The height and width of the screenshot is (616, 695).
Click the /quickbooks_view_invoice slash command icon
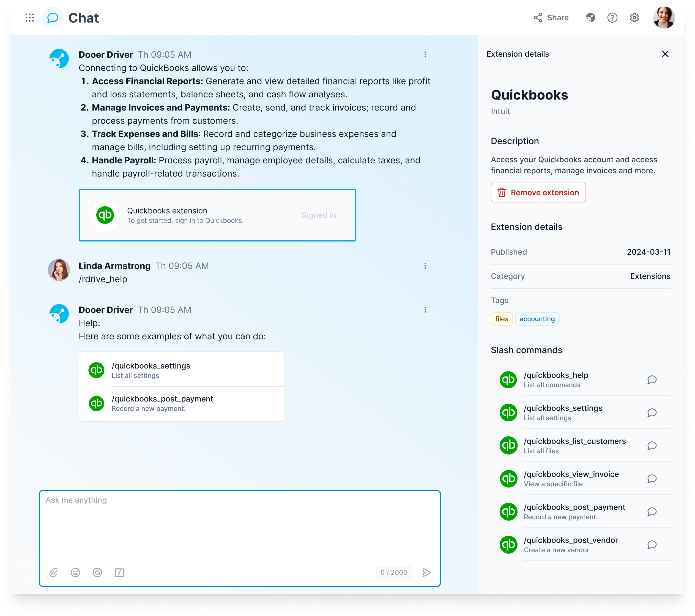point(509,478)
